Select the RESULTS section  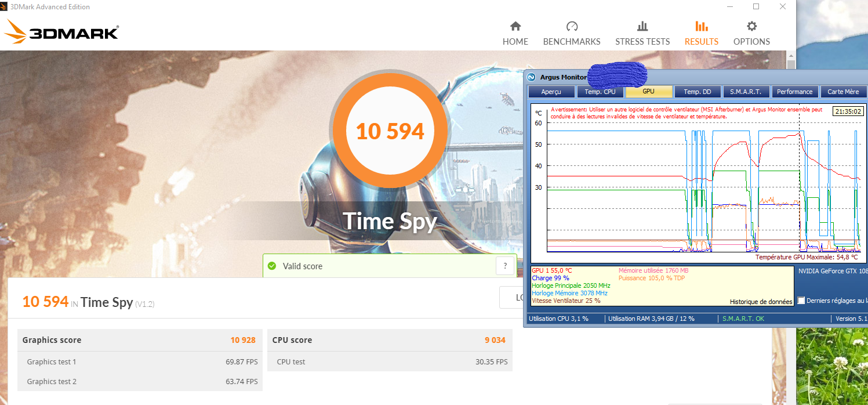(x=701, y=34)
